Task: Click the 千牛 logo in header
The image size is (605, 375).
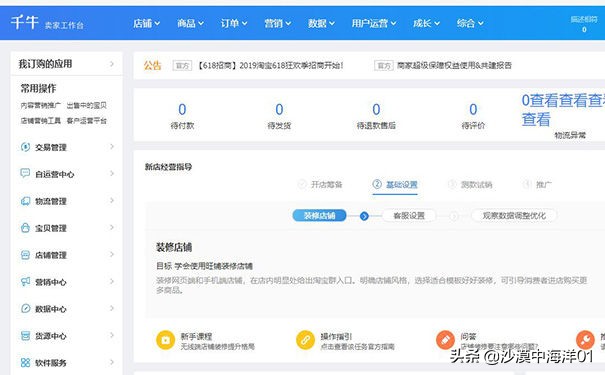Action: 24,22
